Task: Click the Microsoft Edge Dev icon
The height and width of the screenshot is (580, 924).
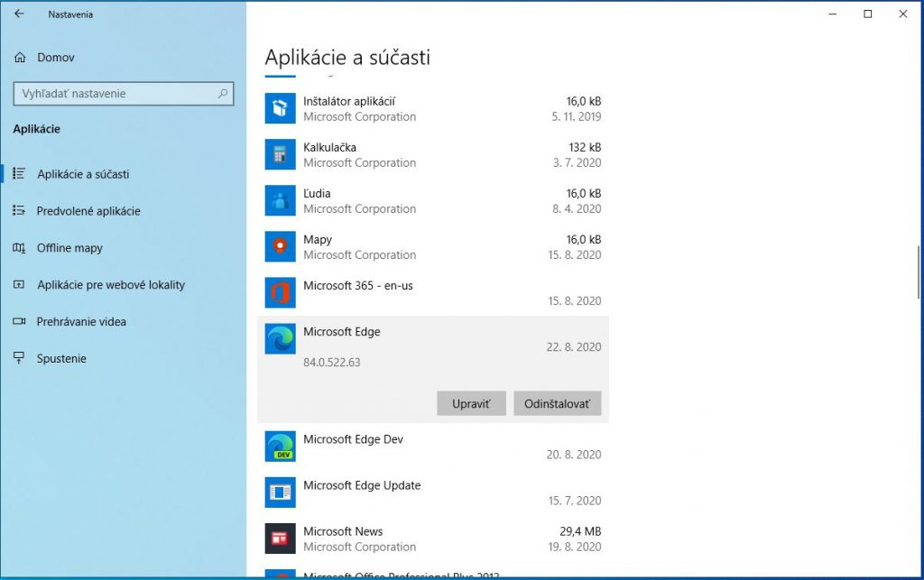Action: tap(280, 447)
